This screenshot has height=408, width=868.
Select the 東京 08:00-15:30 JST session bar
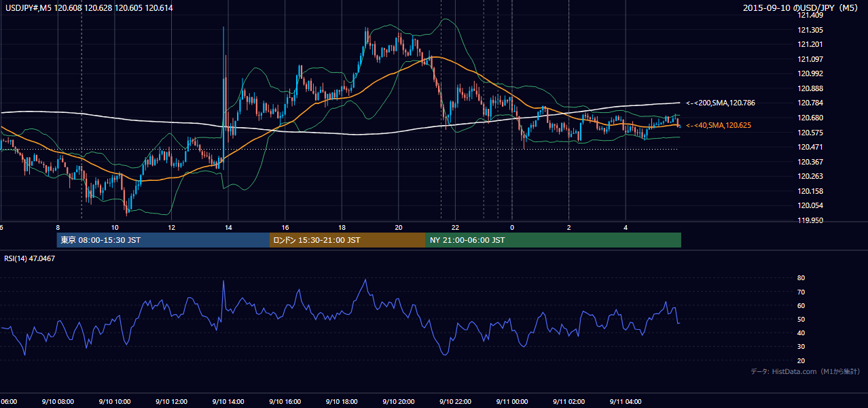pyautogui.click(x=163, y=240)
